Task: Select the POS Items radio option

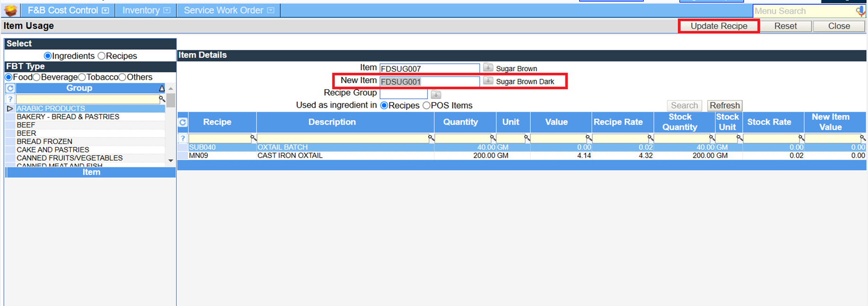Action: pyautogui.click(x=426, y=105)
